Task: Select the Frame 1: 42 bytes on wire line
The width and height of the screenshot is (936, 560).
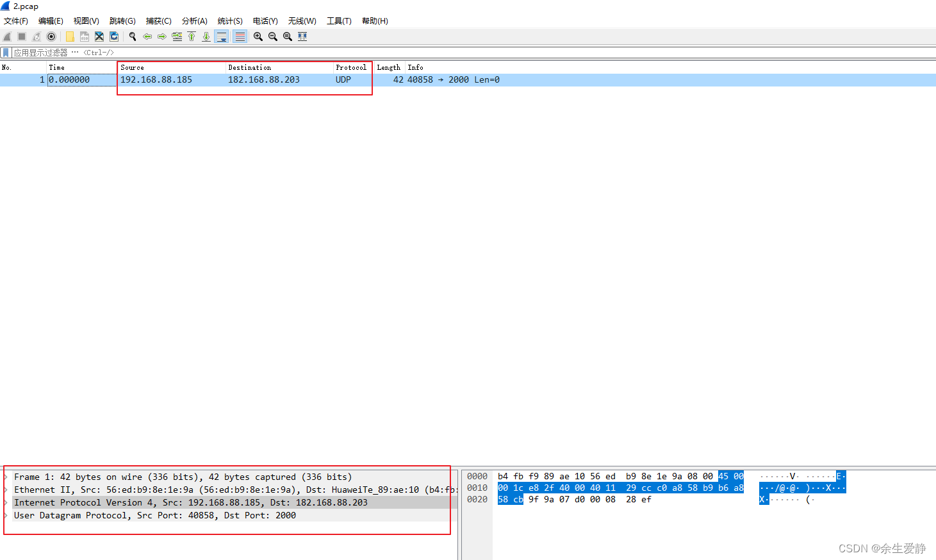Action: click(x=183, y=477)
